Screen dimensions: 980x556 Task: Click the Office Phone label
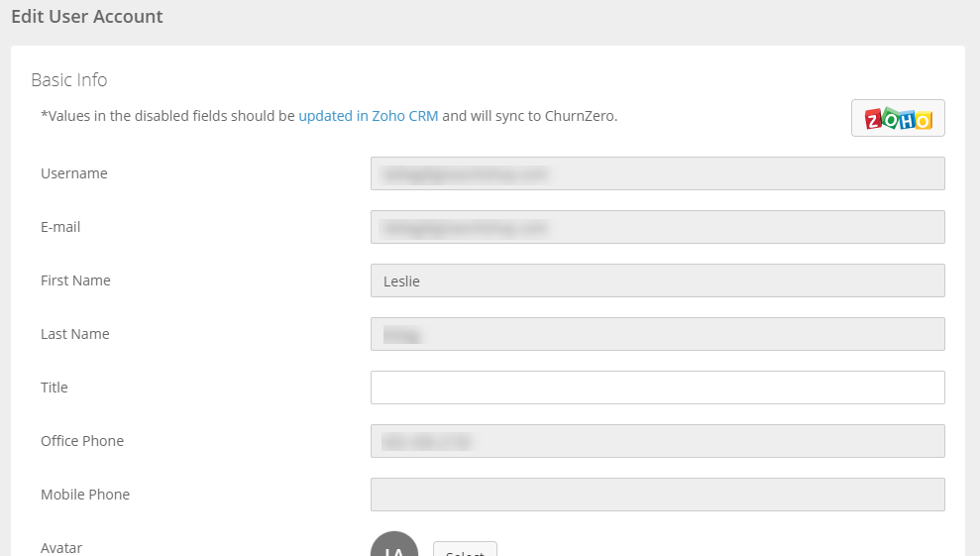click(x=82, y=441)
